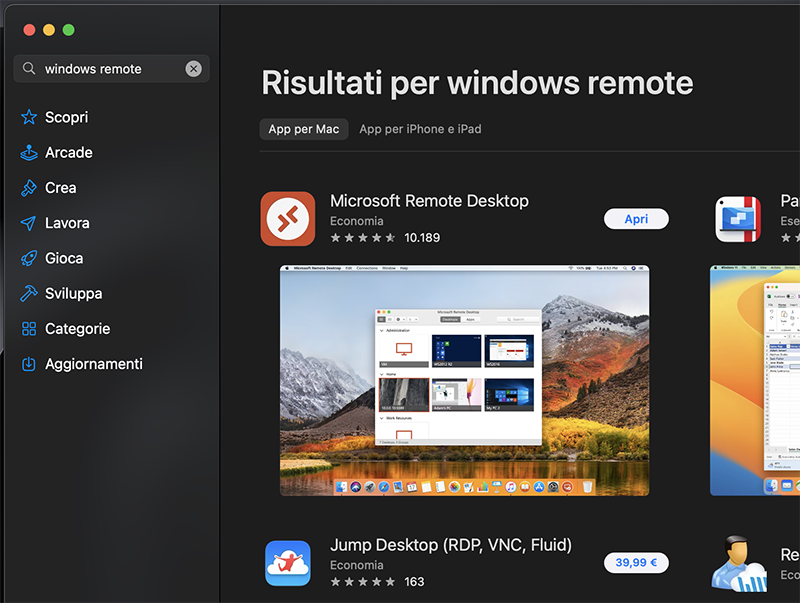Click the 163 ratings count
Screen dimensions: 800x603
pyautogui.click(x=414, y=582)
